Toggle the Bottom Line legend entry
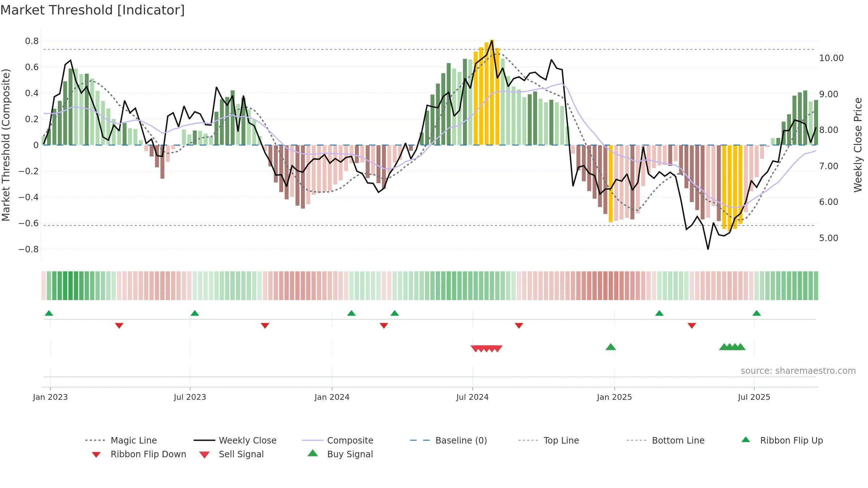The width and height of the screenshot is (868, 488). [665, 440]
